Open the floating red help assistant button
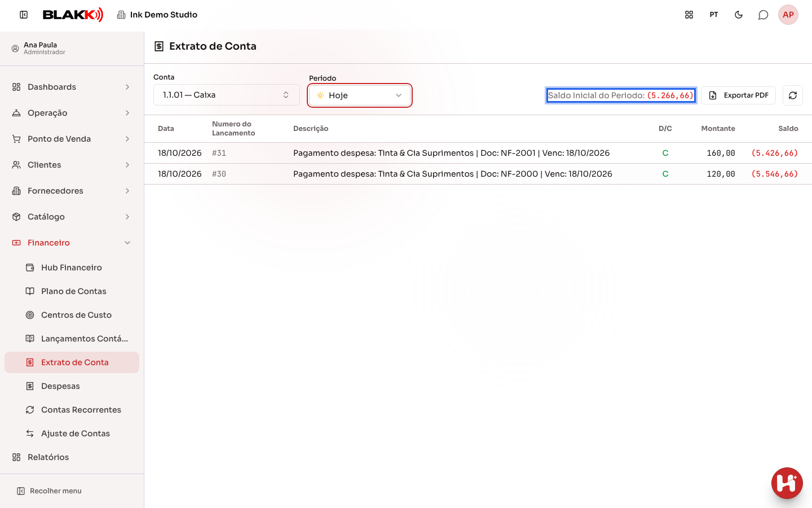The image size is (812, 508). (x=787, y=483)
